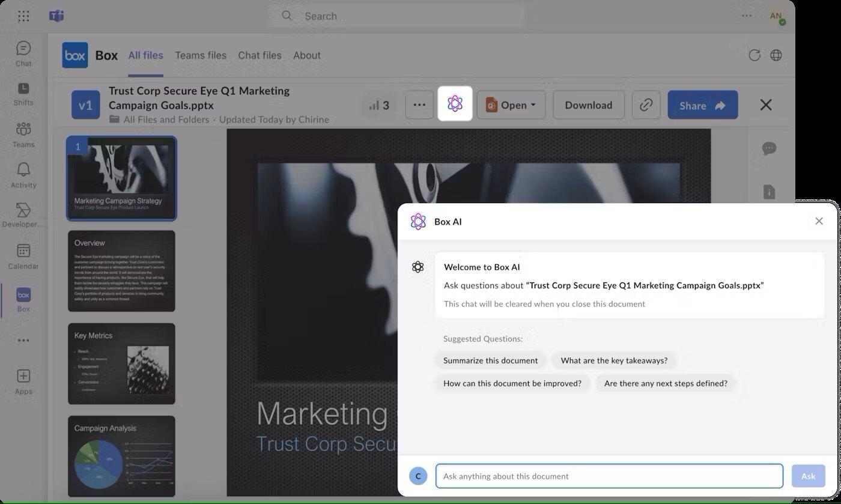841x504 pixels.
Task: Click the ellipsis for more sidebar apps
Action: [23, 340]
